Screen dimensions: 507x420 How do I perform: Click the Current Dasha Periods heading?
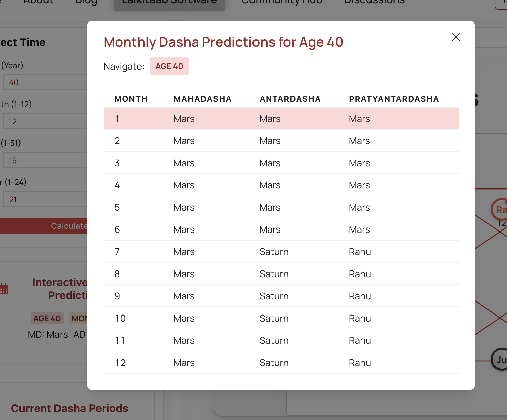(70, 408)
